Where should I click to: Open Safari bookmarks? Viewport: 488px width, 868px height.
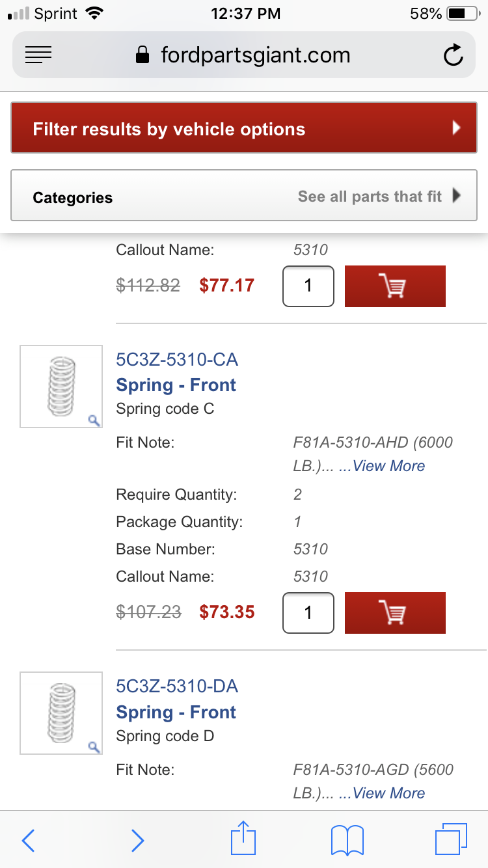pos(347,840)
